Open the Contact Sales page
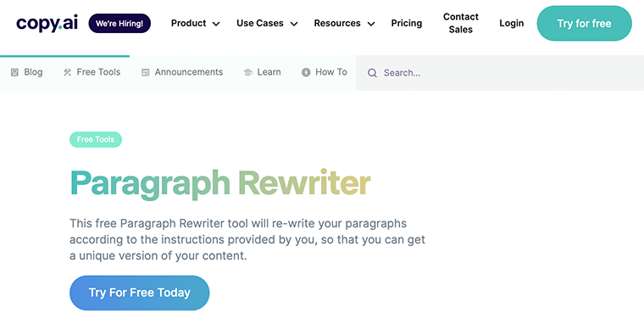644x325 pixels. 460,23
